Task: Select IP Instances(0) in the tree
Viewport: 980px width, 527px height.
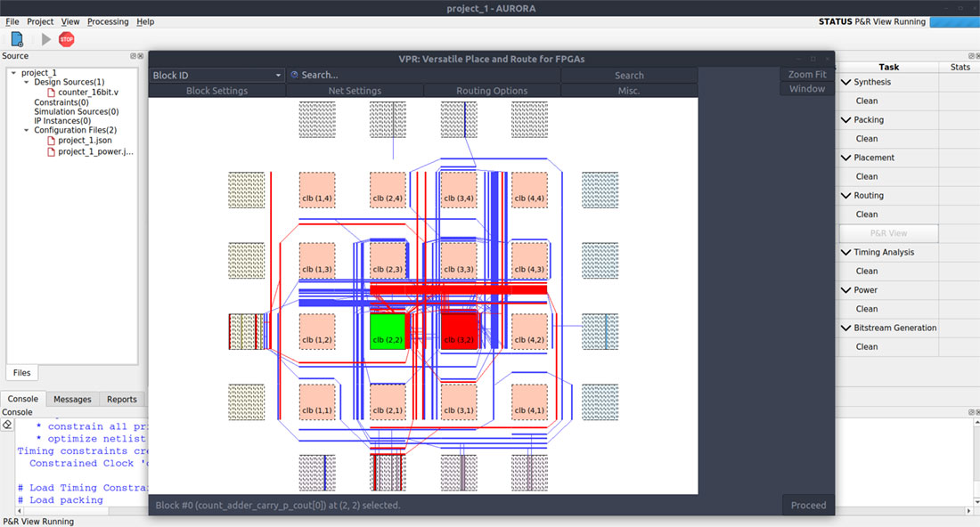Action: [62, 121]
